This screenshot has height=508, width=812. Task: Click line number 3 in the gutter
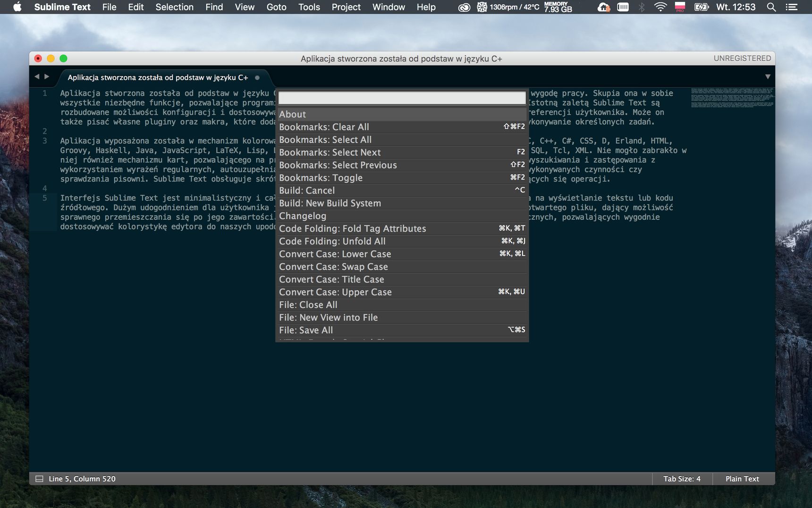click(45, 141)
